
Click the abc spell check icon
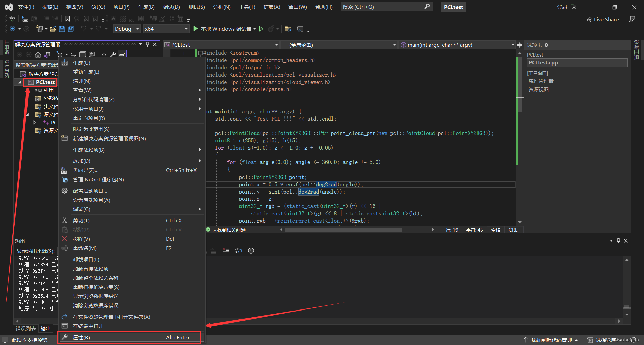tap(12, 19)
